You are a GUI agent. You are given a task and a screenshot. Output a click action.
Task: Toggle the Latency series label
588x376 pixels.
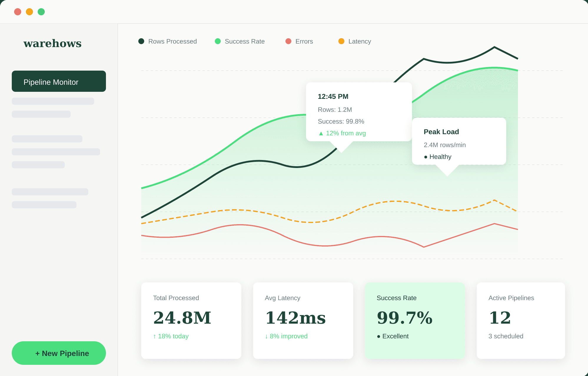(x=359, y=41)
